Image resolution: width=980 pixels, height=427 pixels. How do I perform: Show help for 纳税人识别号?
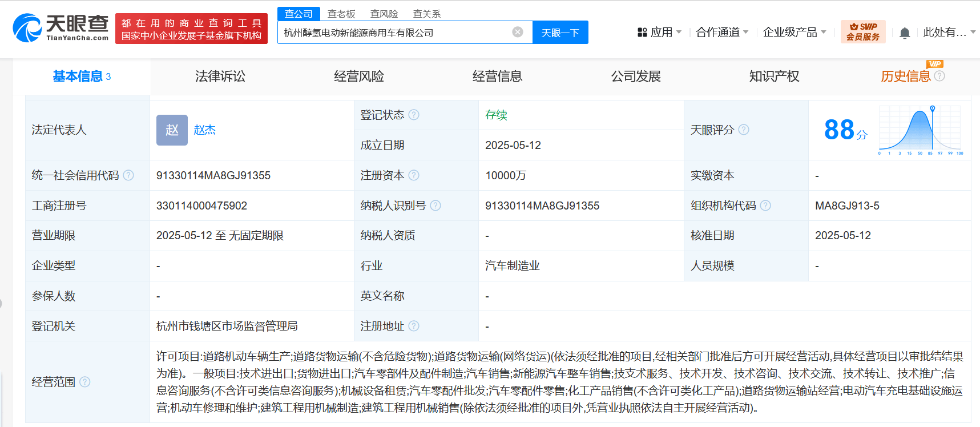[435, 206]
